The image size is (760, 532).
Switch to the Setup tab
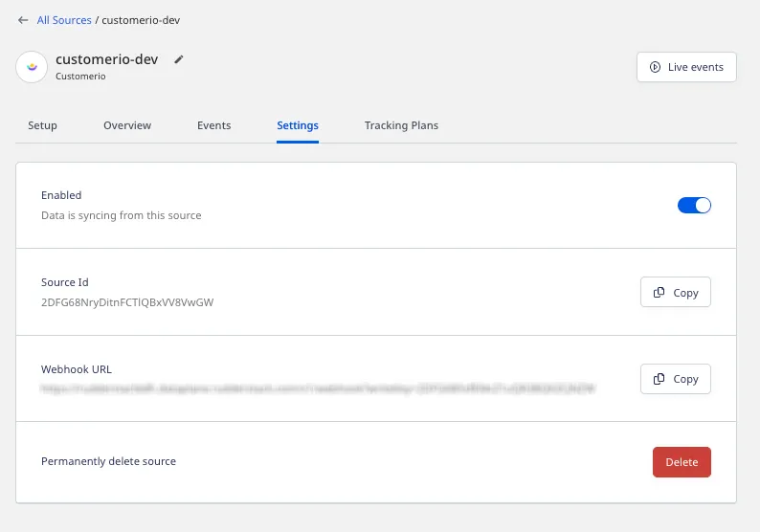(x=42, y=125)
